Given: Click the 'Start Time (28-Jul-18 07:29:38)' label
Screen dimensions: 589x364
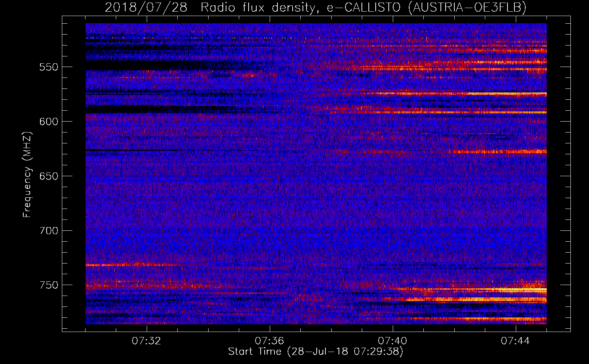Looking at the screenshot, I should click(x=316, y=352).
